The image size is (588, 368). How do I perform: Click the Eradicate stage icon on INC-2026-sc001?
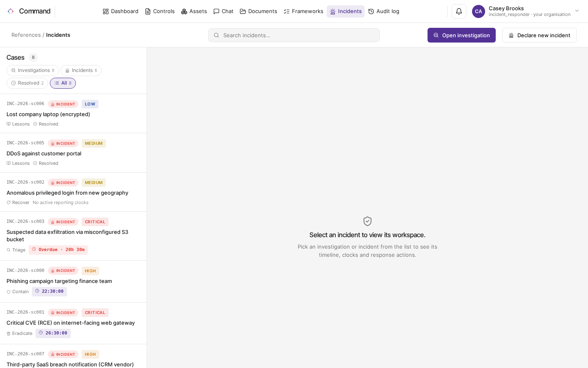pyautogui.click(x=9, y=333)
